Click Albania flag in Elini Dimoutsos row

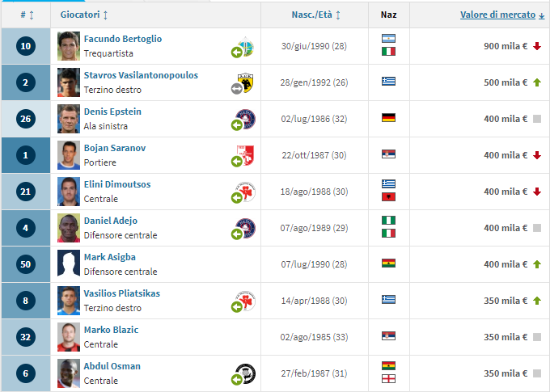coord(388,197)
